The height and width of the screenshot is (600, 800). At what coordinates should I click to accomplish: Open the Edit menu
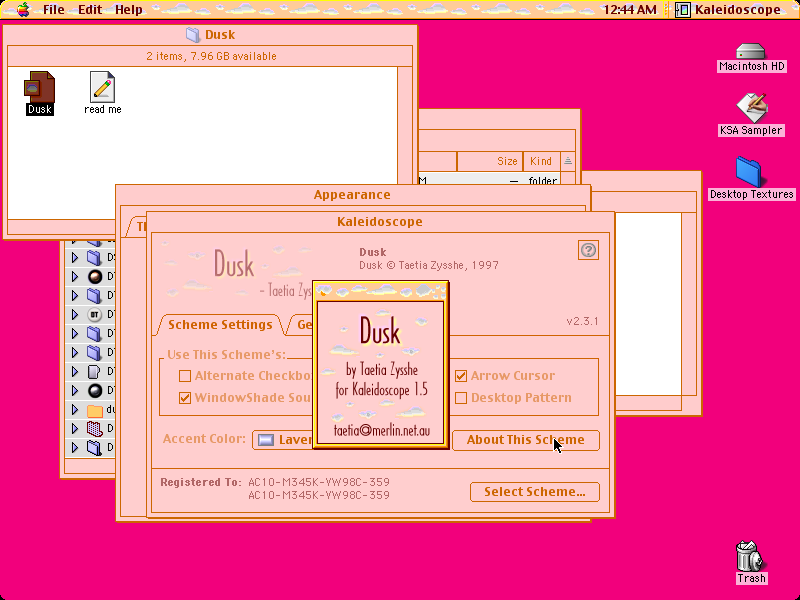click(x=90, y=9)
